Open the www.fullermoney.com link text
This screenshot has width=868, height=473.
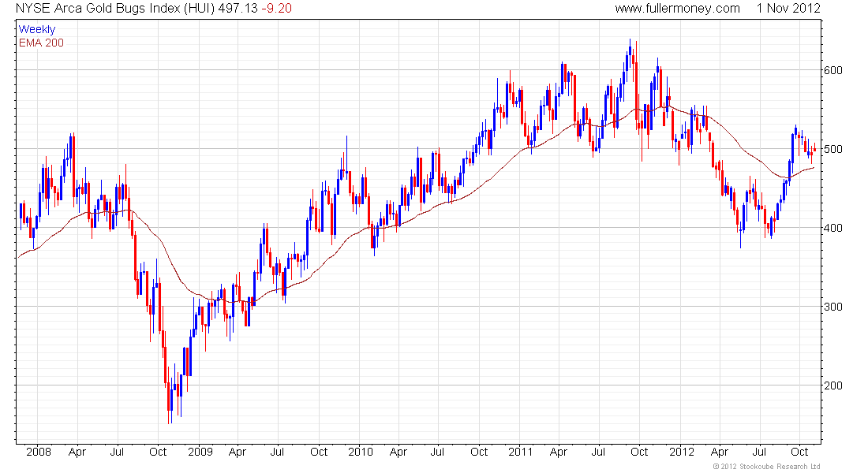tap(677, 9)
